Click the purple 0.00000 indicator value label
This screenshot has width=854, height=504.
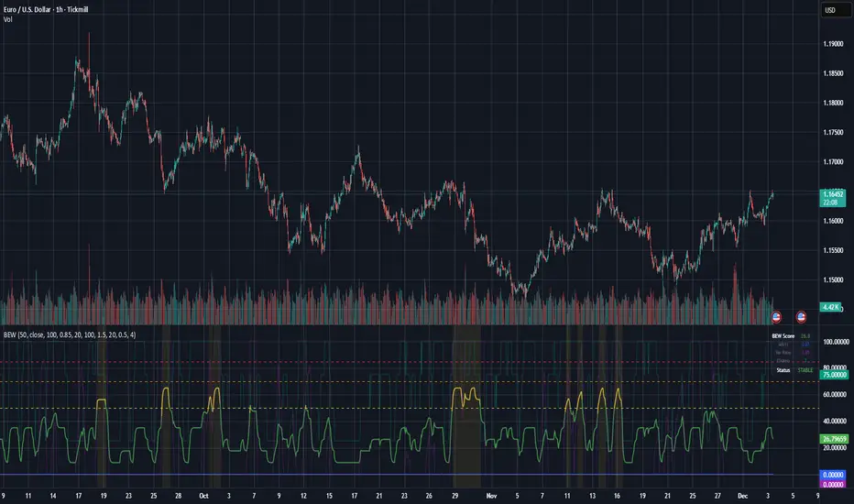[834, 484]
